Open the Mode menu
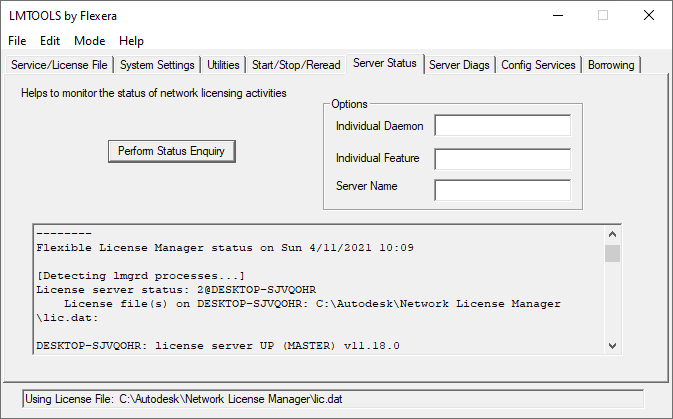The width and height of the screenshot is (673, 419). pyautogui.click(x=89, y=41)
